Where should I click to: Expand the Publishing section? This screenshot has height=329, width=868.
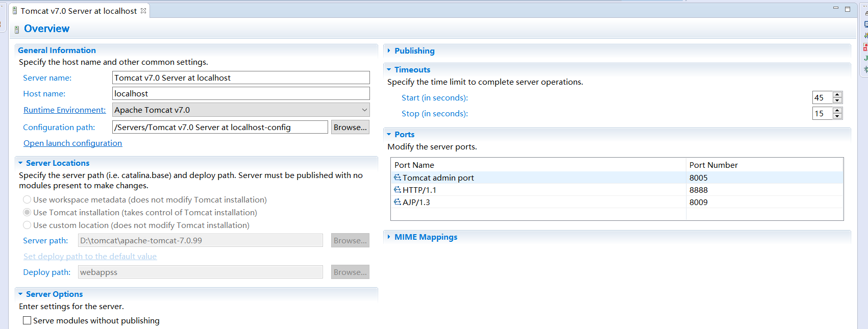[x=389, y=50]
